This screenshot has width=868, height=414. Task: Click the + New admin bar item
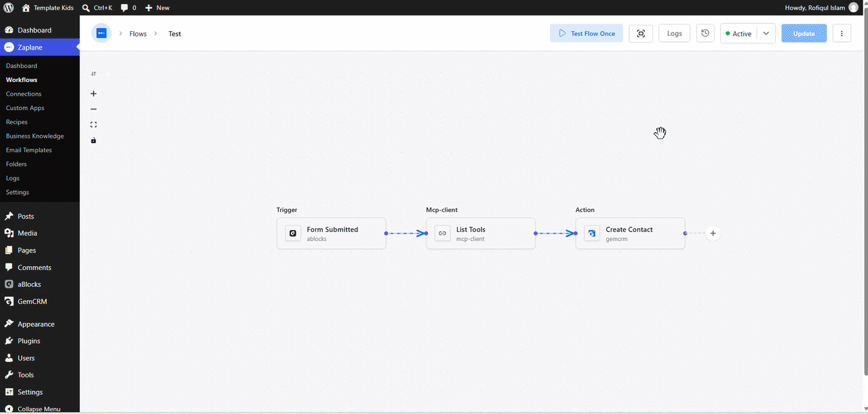(157, 7)
